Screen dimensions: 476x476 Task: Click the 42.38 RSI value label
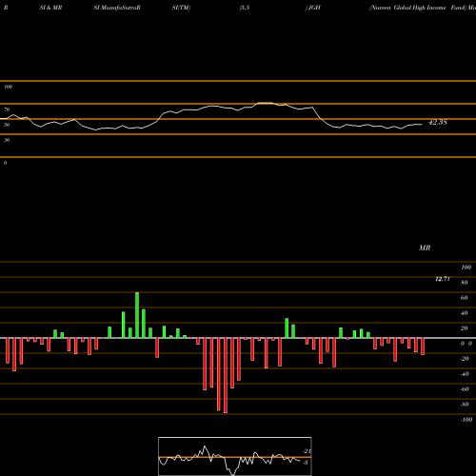438,122
